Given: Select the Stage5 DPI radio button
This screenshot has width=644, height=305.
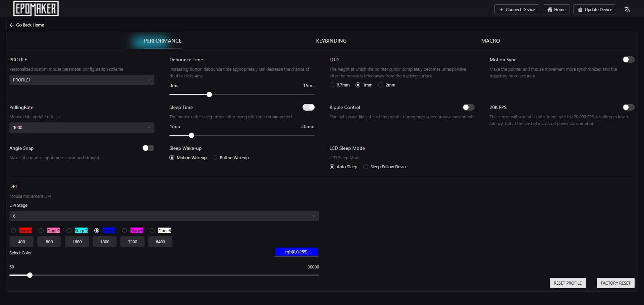Looking at the screenshot, I should click(x=124, y=231).
